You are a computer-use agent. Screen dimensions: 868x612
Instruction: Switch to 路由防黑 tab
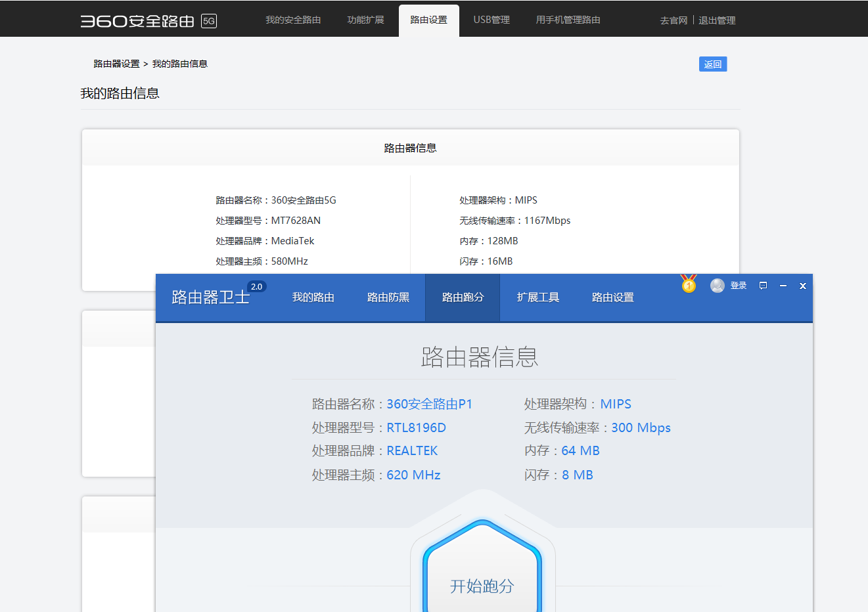click(388, 297)
